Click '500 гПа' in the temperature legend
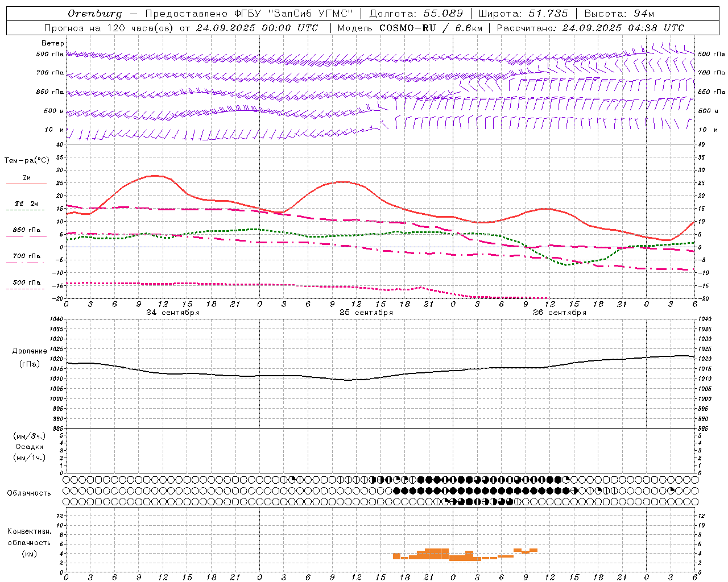 [27, 282]
